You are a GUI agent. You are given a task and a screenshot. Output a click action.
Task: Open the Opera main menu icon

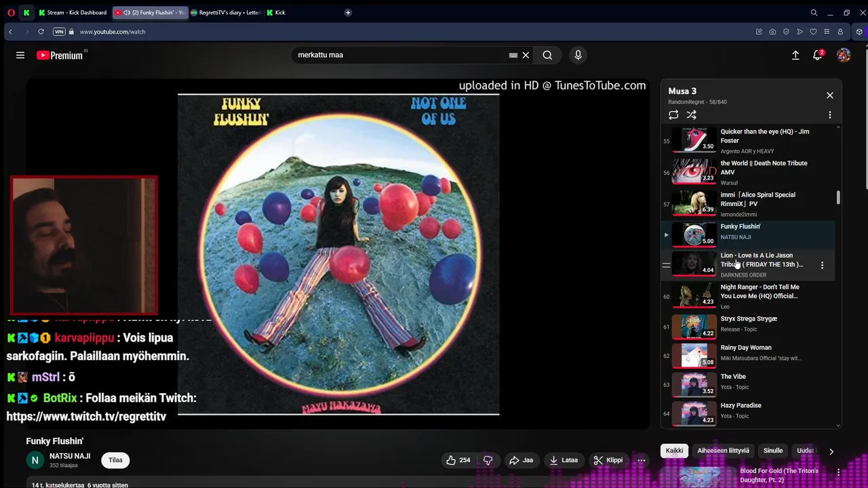click(11, 12)
